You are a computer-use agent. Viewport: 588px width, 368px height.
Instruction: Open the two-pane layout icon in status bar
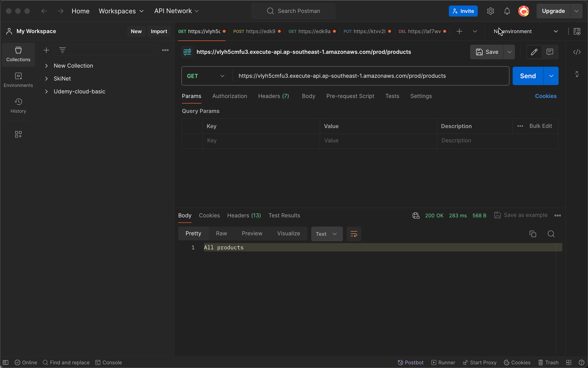pyautogui.click(x=569, y=362)
